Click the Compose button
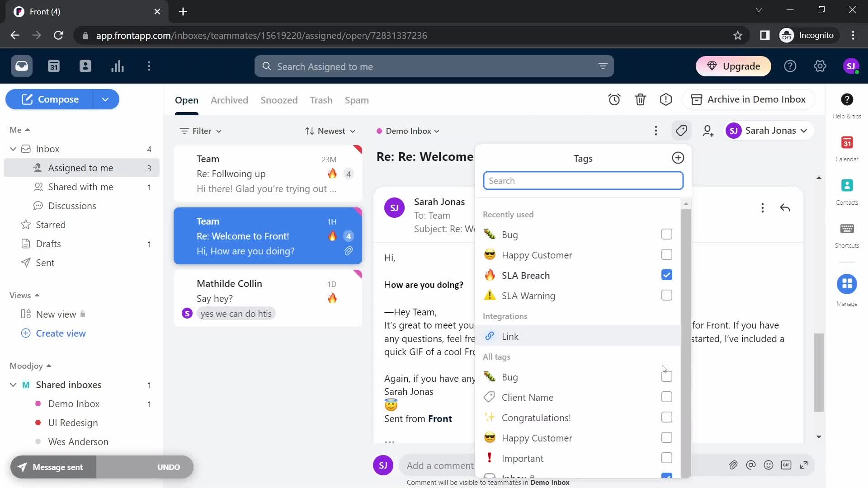 click(x=50, y=99)
